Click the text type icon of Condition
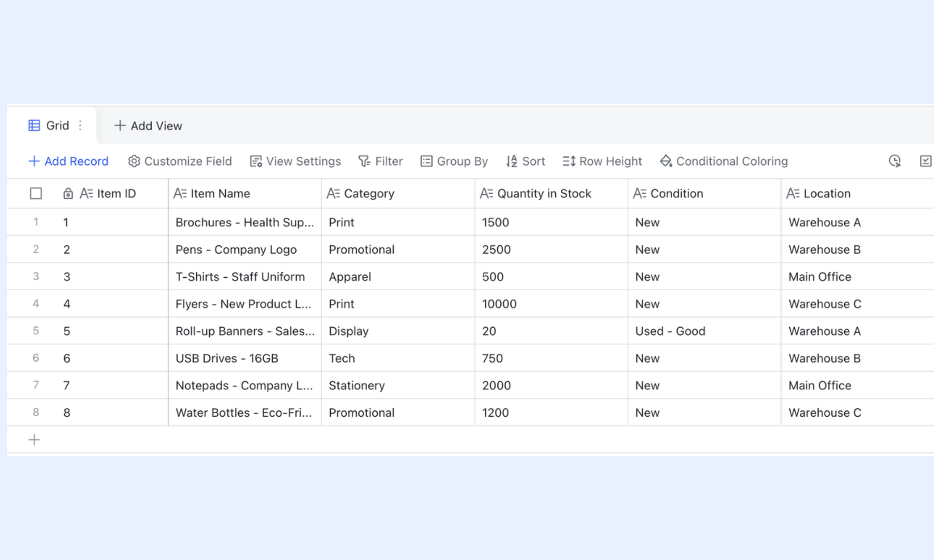Image resolution: width=934 pixels, height=560 pixels. (639, 193)
